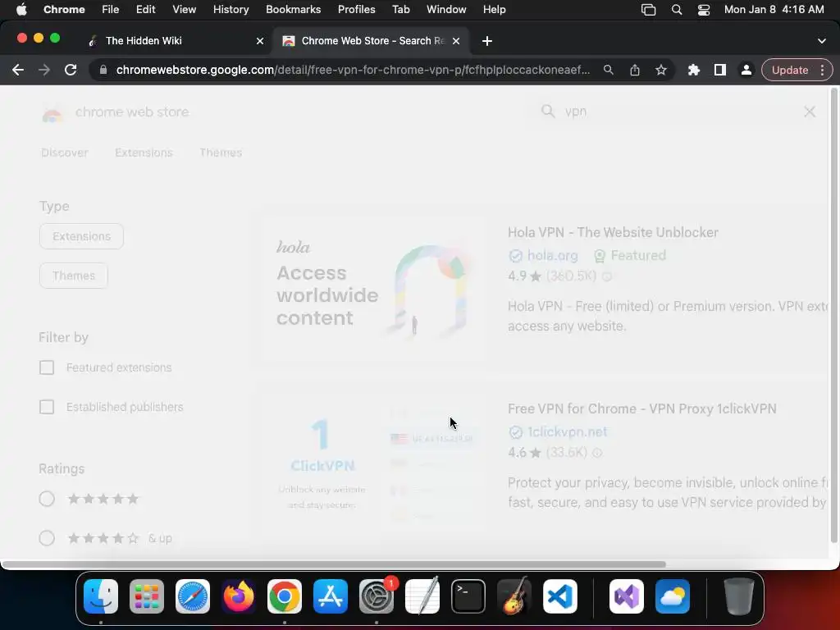The height and width of the screenshot is (630, 840).
Task: Click Hola rating info icon
Action: pos(607,276)
